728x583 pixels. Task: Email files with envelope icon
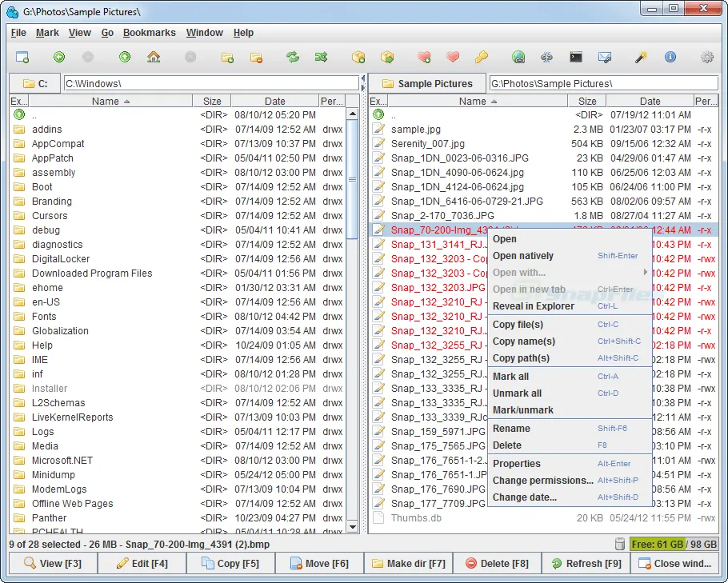point(605,57)
